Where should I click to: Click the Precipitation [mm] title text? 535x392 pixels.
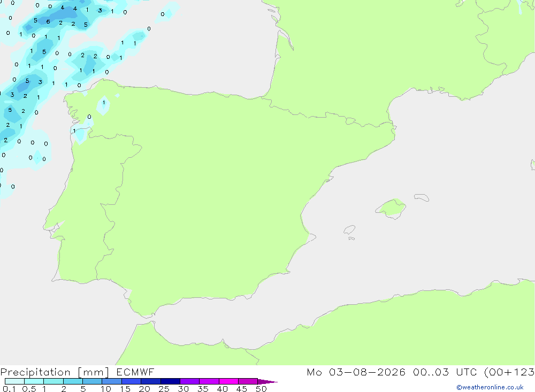point(55,372)
